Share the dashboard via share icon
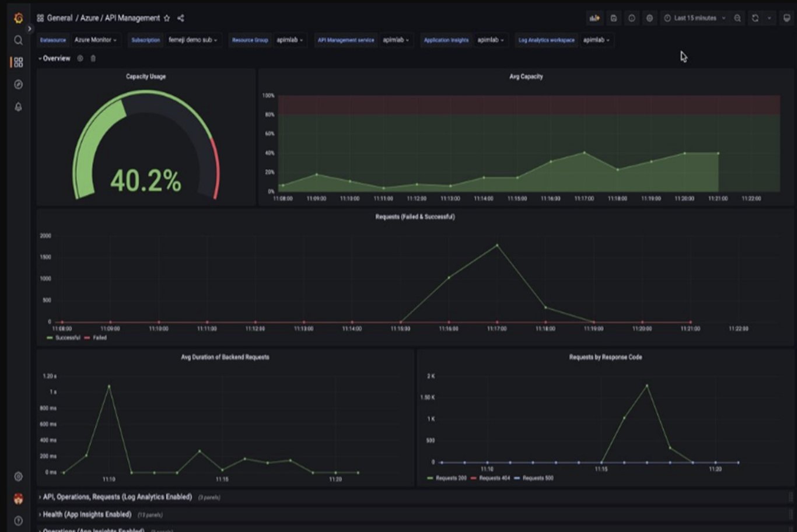The width and height of the screenshot is (797, 532). [180, 18]
